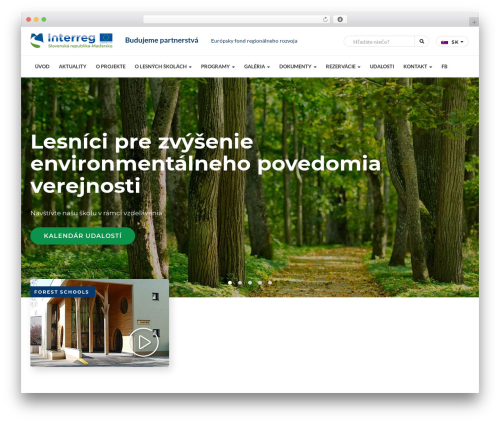Select the fifth slider dot

click(x=270, y=283)
